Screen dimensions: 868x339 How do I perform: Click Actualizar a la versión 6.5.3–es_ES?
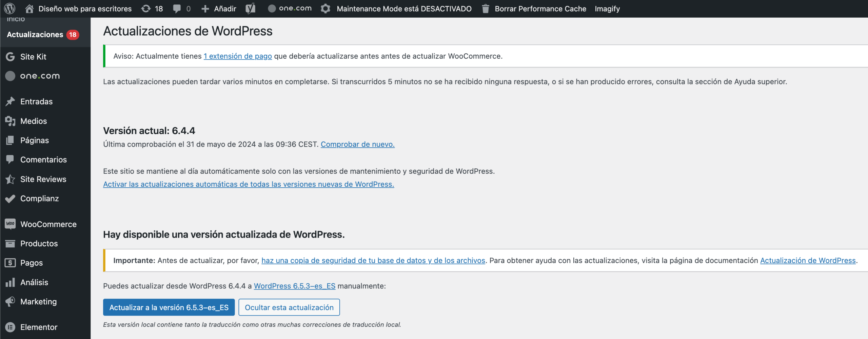169,307
